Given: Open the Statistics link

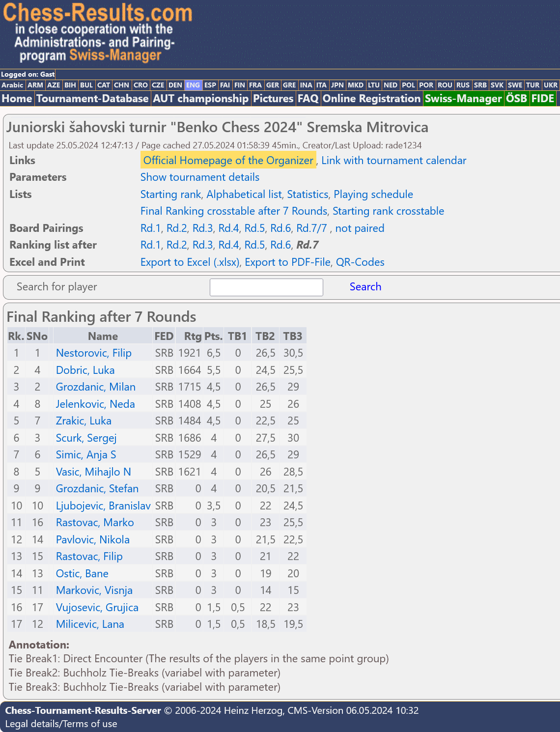Looking at the screenshot, I should pyautogui.click(x=308, y=194).
